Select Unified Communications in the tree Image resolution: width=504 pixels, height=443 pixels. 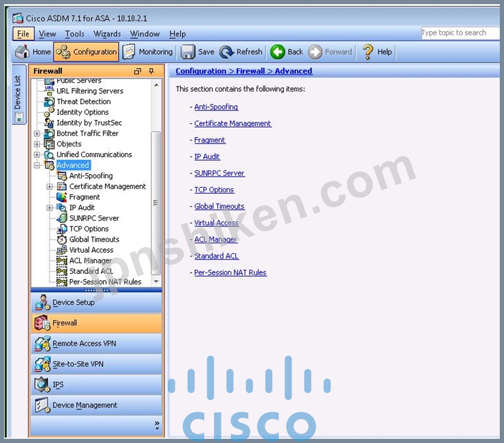coord(94,155)
